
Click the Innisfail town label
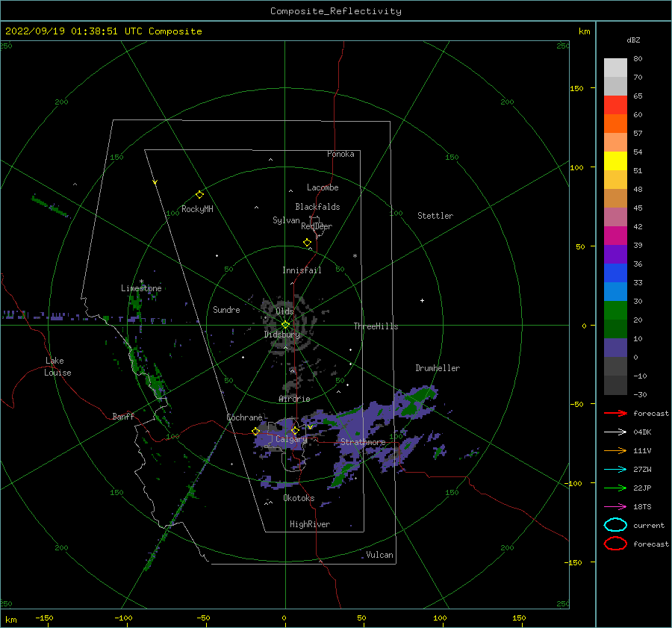click(x=302, y=270)
